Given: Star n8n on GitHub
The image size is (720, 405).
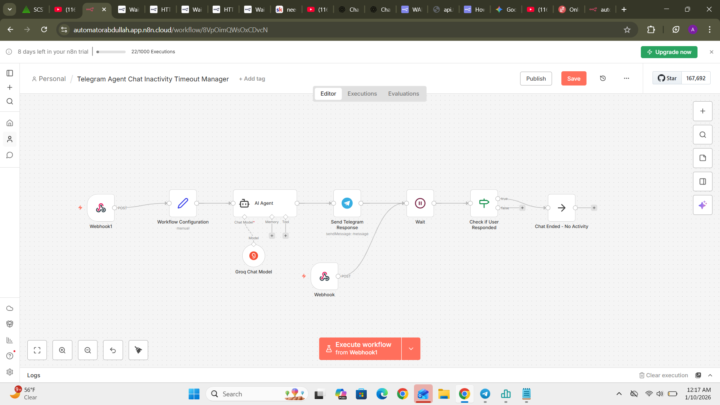Looking at the screenshot, I should (667, 78).
